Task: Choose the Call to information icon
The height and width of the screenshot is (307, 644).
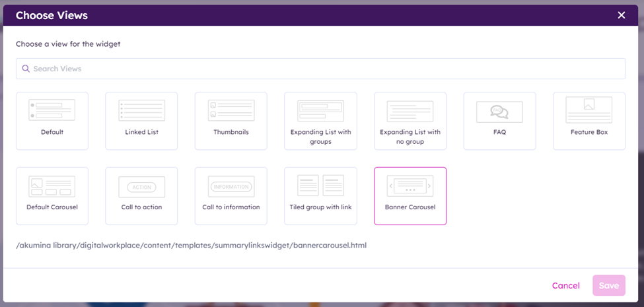Action: pyautogui.click(x=231, y=187)
